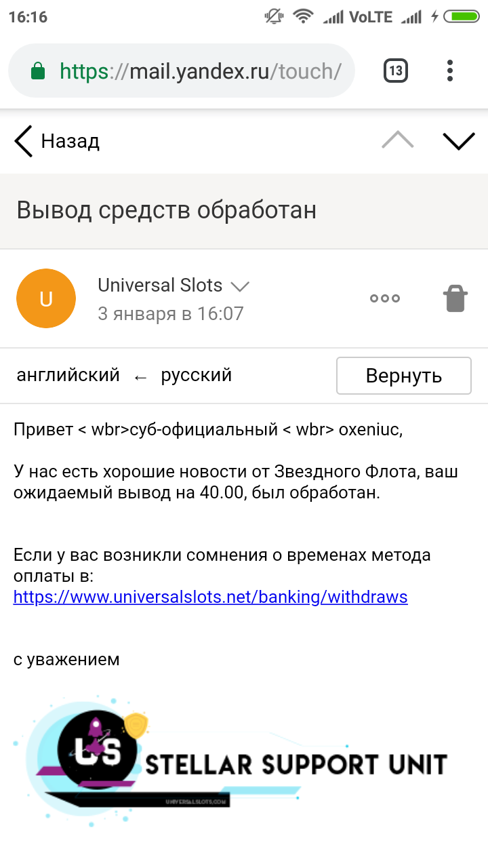The height and width of the screenshot is (868, 488).
Task: Tap the Universal Slots sender name
Action: (160, 285)
